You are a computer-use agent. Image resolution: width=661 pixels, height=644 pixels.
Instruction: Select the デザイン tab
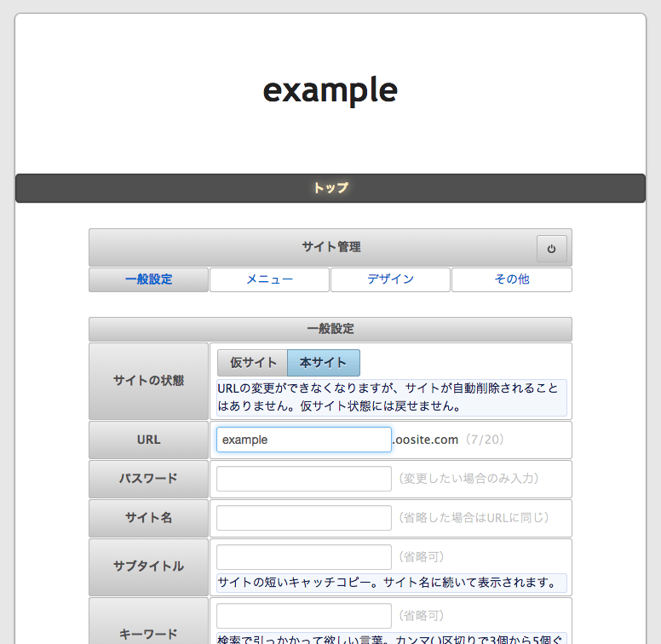pos(390,279)
